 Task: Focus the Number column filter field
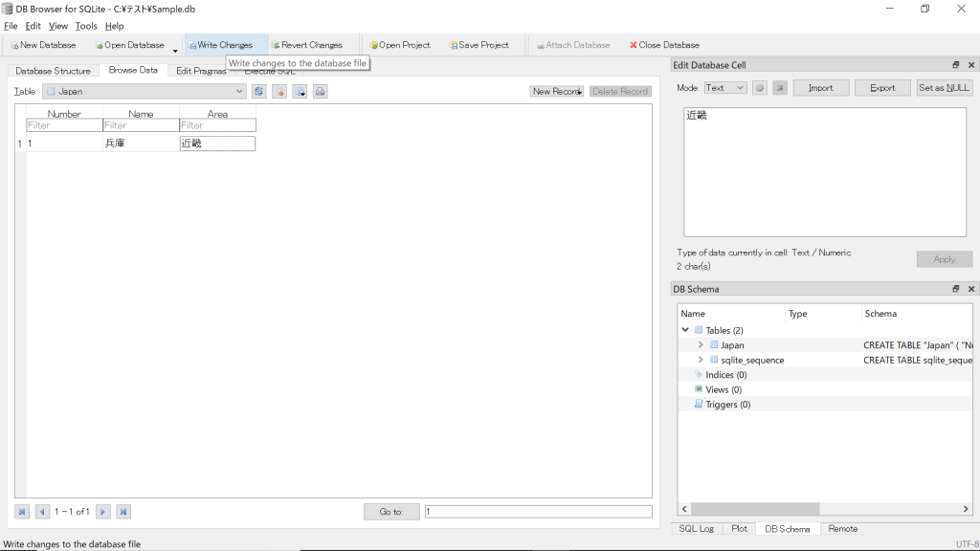(64, 125)
